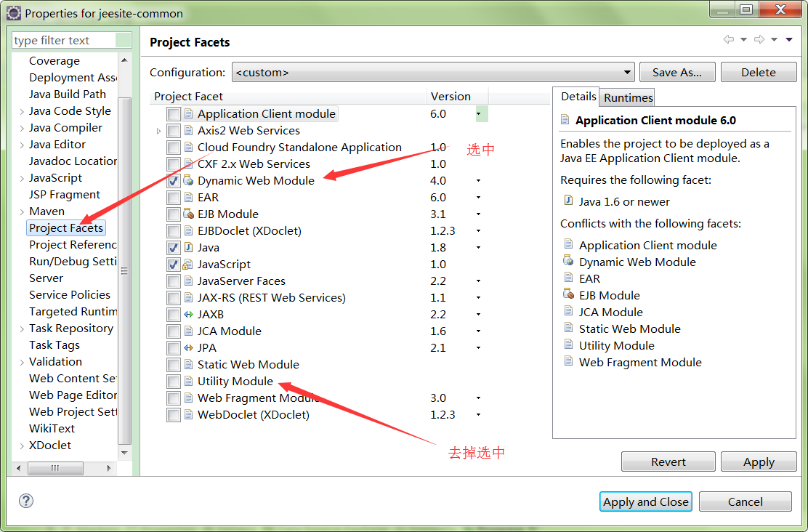
Task: Click the Save As button
Action: [x=676, y=72]
